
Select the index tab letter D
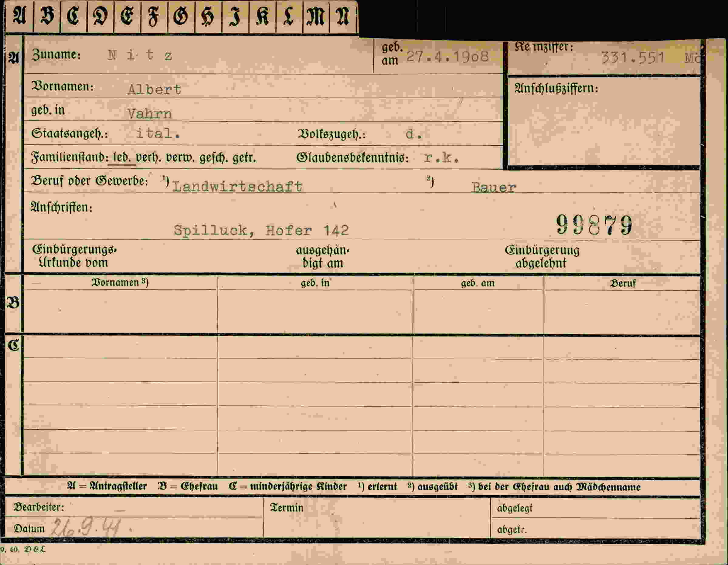click(101, 16)
